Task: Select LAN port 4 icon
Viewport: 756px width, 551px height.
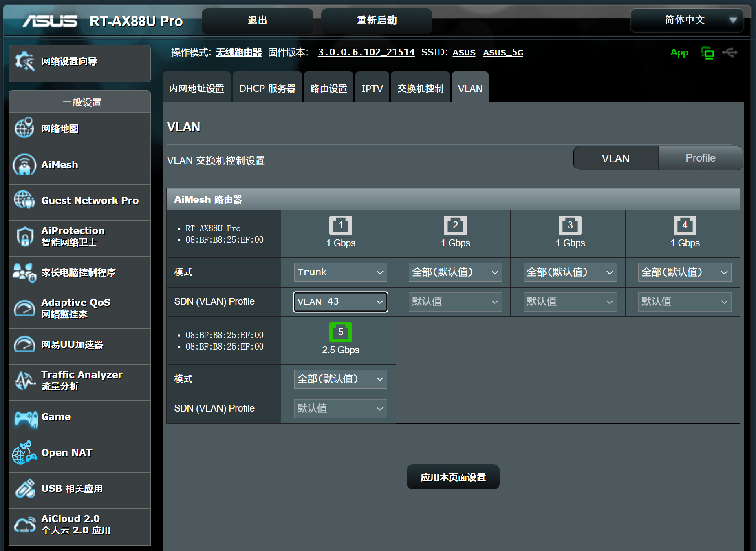Action: 685,225
